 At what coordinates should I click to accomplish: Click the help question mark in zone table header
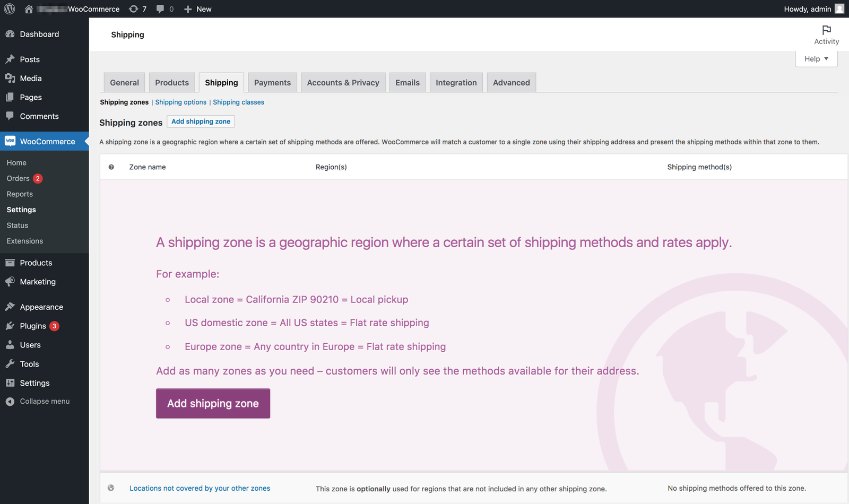coord(111,167)
